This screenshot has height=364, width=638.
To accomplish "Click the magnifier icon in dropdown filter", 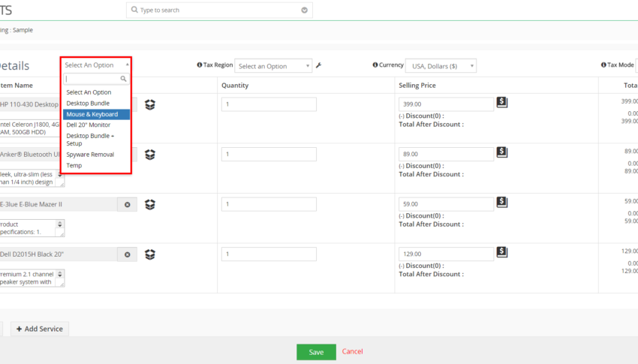I will coord(123,79).
